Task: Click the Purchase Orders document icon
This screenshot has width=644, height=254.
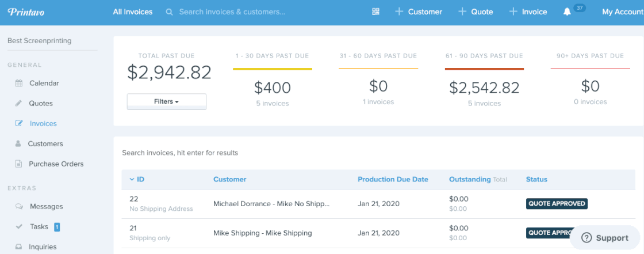Action: (18, 164)
